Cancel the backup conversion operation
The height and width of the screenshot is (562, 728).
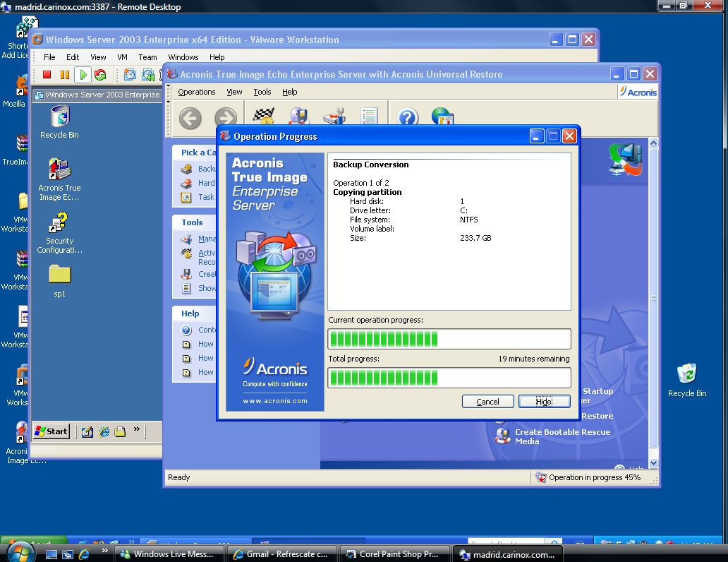click(487, 401)
